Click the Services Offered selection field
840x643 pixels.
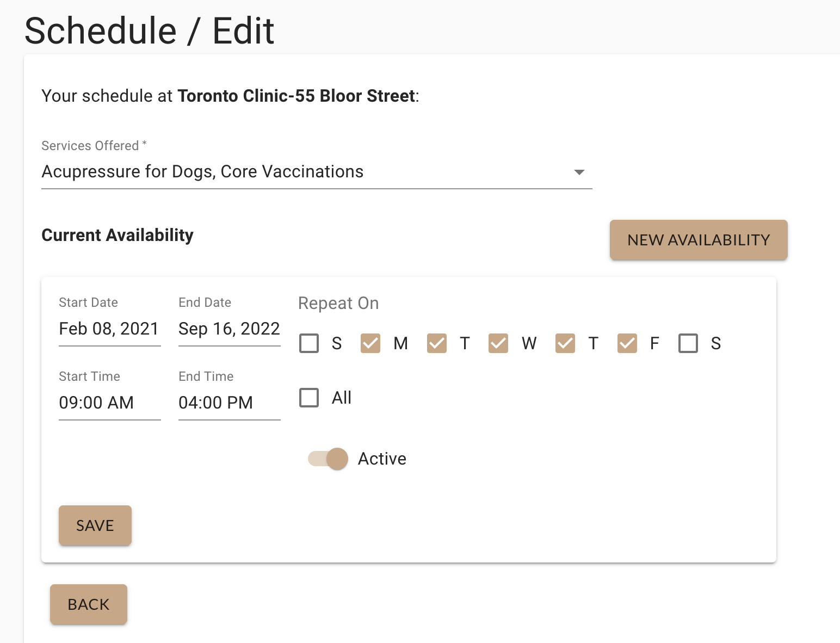click(305, 172)
